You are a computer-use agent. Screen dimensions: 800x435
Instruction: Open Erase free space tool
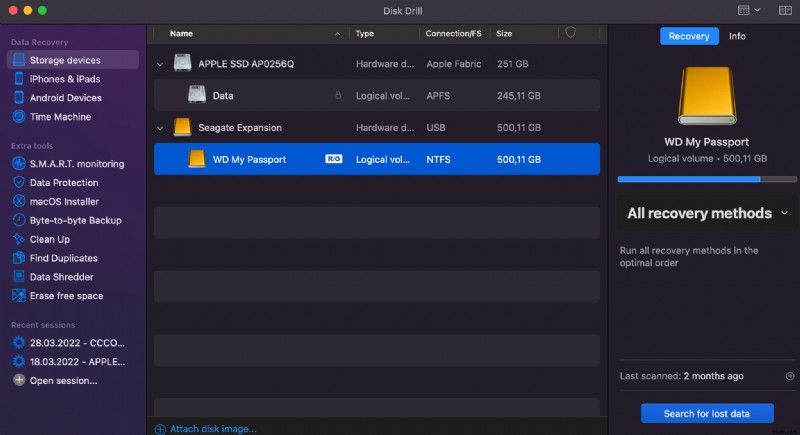click(x=66, y=296)
